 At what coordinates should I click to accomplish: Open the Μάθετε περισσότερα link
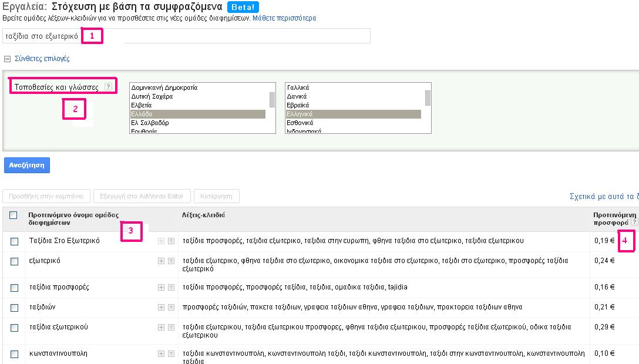point(284,18)
